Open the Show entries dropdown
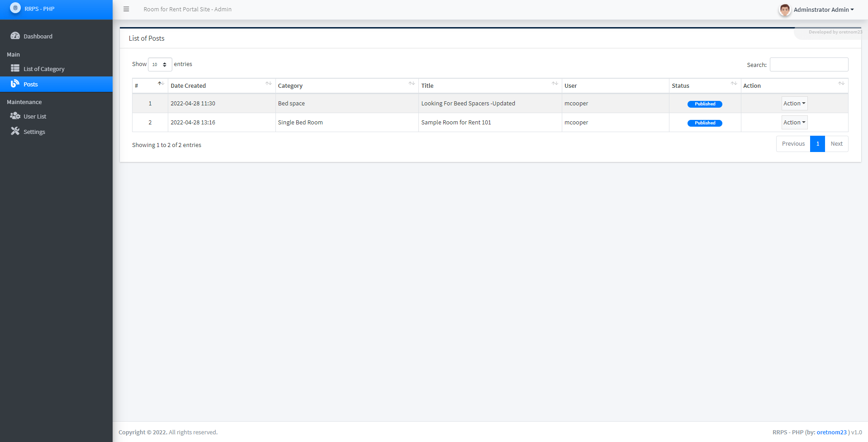Screen dimensions: 868x442 point(160,64)
